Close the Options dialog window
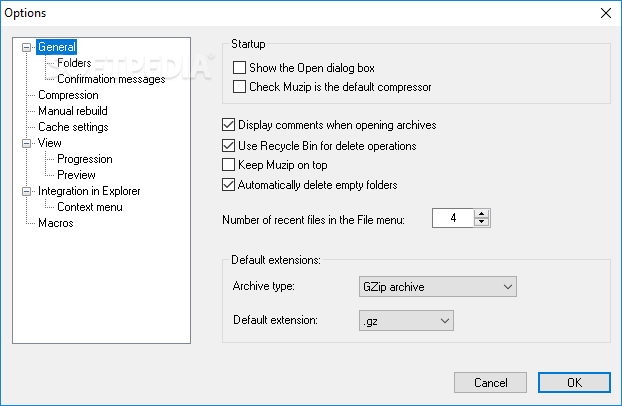The image size is (622, 406). coord(605,13)
